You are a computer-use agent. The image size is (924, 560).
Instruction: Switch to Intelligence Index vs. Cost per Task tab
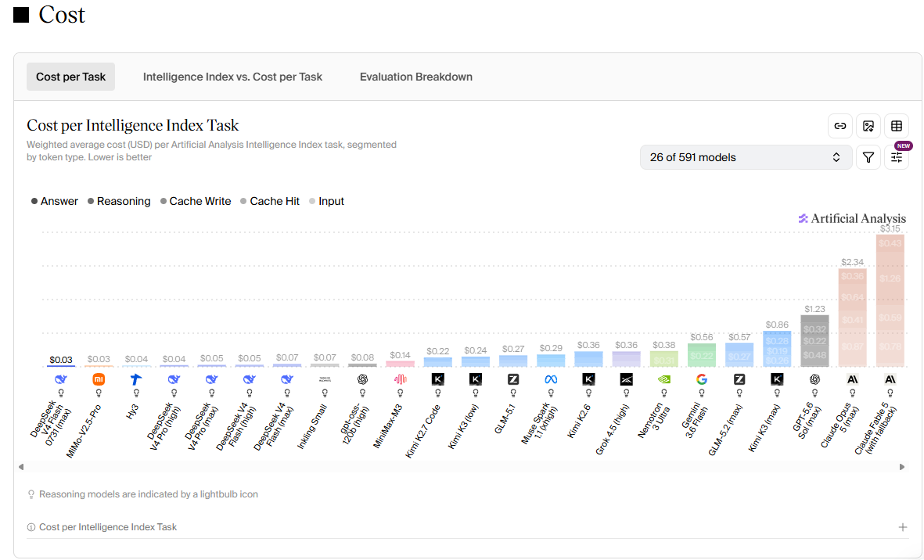coord(232,77)
